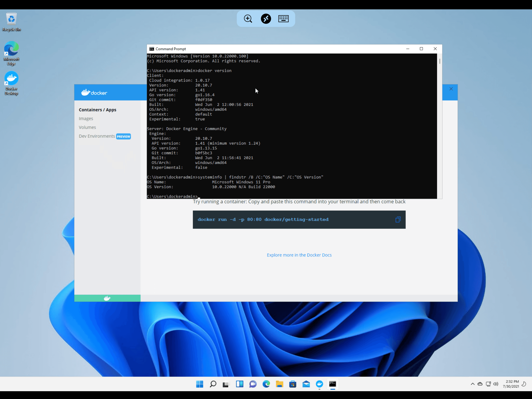Open Dev Environments preview section

pyautogui.click(x=97, y=136)
